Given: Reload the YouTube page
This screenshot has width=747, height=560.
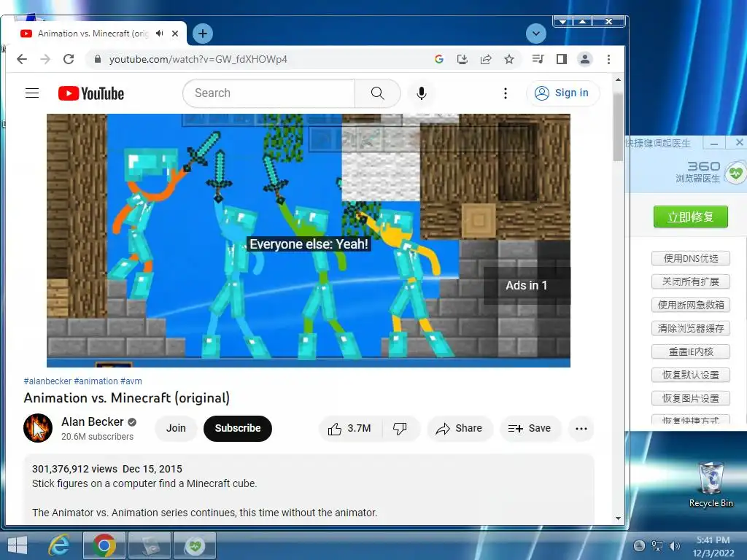Looking at the screenshot, I should point(69,59).
